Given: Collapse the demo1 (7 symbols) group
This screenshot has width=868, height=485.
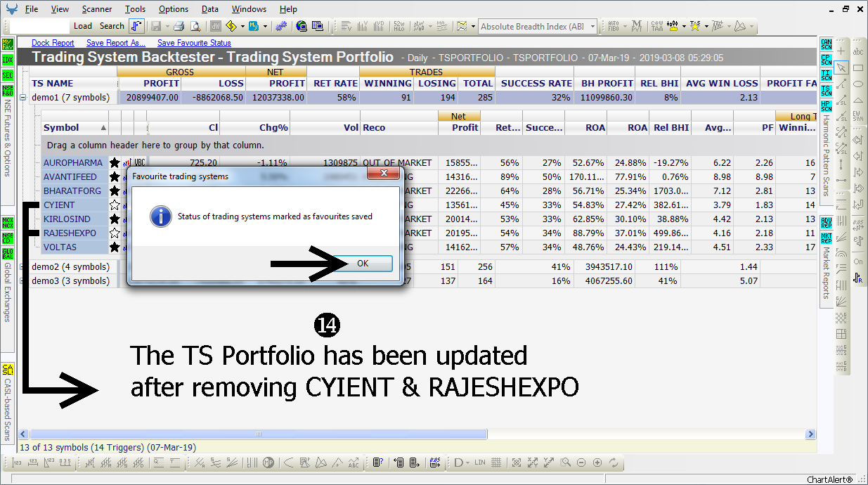Looking at the screenshot, I should coord(23,97).
